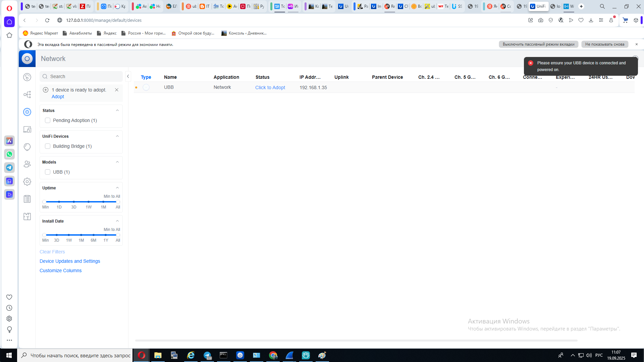
Task: Open UniFi Settings gear in sidebar
Action: tap(27, 182)
